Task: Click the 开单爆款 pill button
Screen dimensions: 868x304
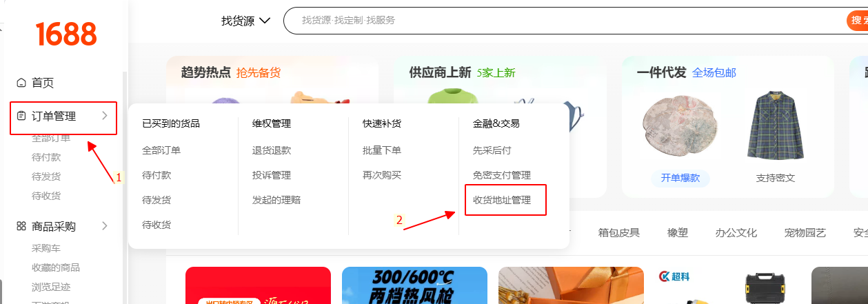Action: coord(680,177)
